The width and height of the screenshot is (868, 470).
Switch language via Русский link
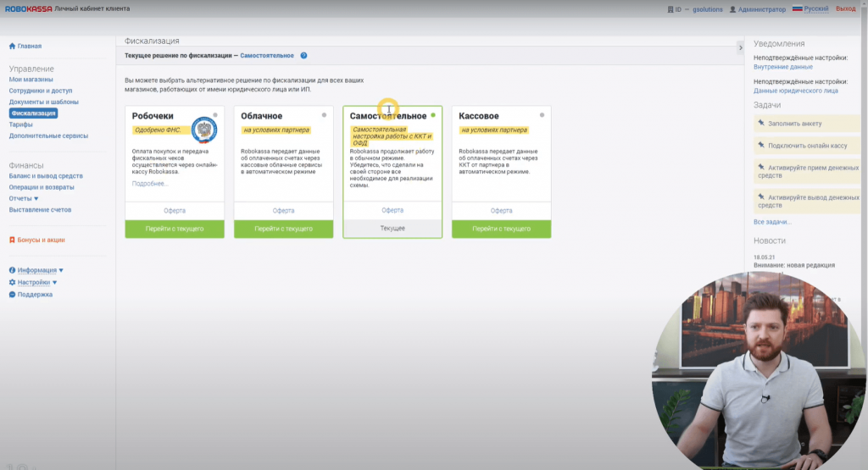[816, 8]
